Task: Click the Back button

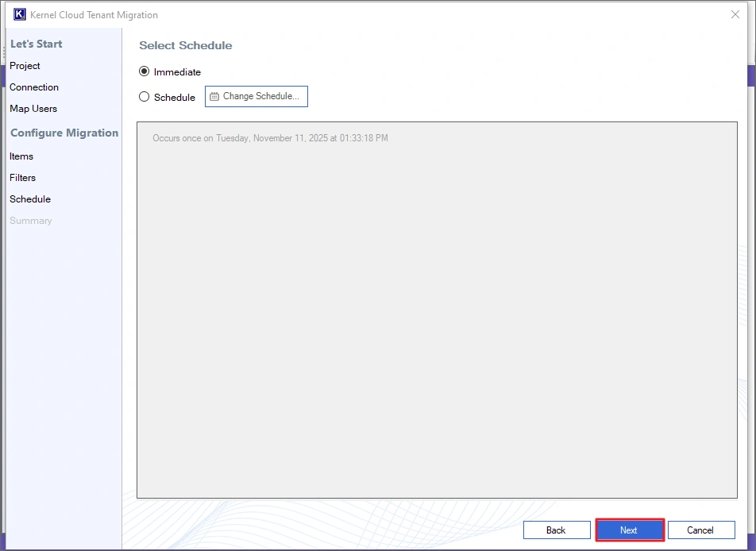Action: pyautogui.click(x=557, y=530)
